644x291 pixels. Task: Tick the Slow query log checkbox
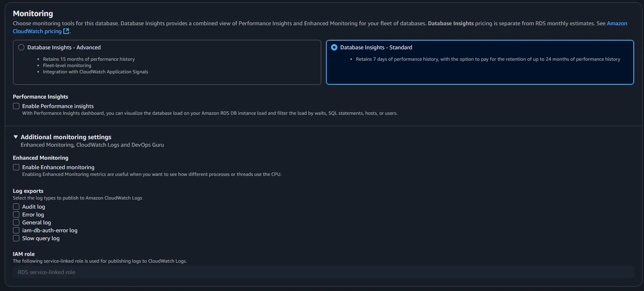[16, 238]
